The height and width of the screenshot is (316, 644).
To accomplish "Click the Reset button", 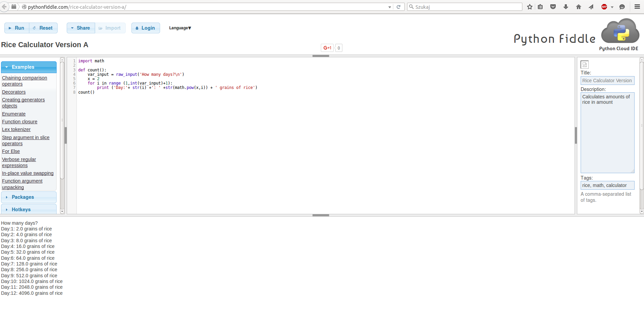I will (43, 28).
